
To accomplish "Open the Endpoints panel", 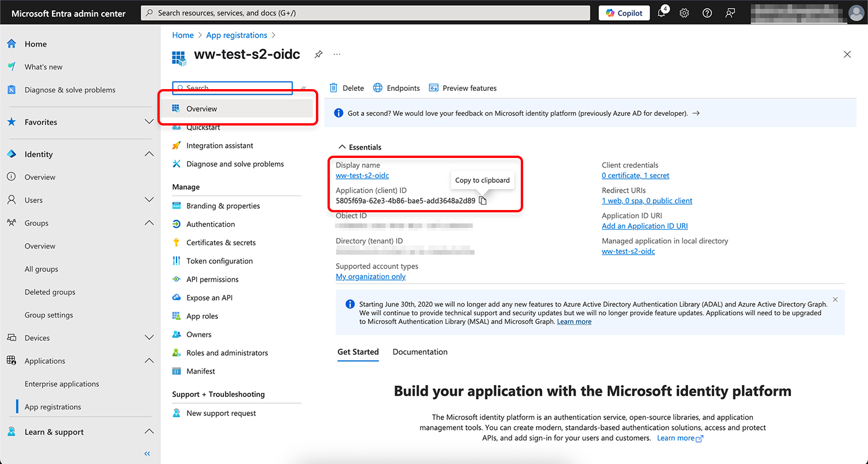I will pyautogui.click(x=396, y=87).
